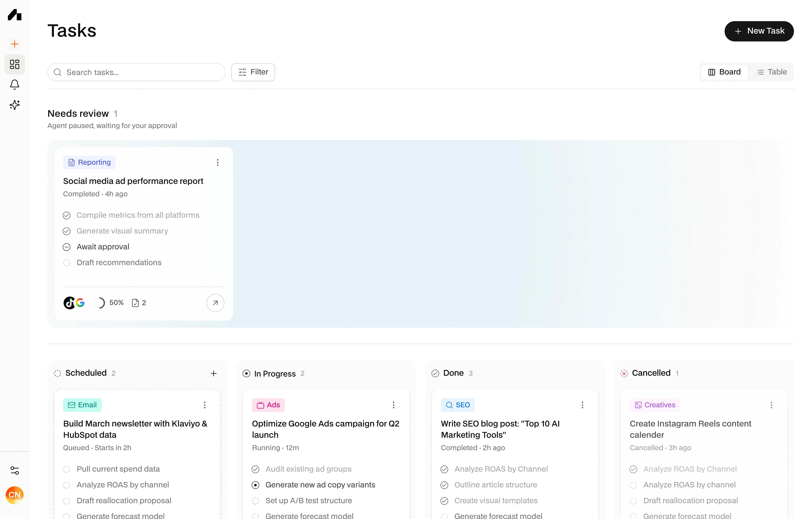Image resolution: width=812 pixels, height=519 pixels.
Task: Click the CN user avatar
Action: pyautogui.click(x=14, y=495)
